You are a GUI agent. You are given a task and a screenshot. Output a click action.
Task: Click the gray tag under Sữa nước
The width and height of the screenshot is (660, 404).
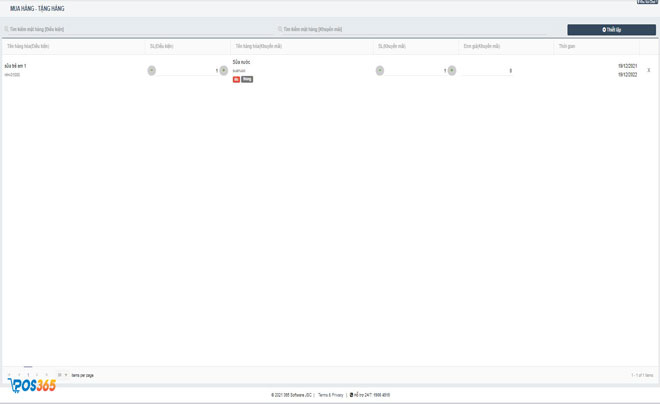click(247, 79)
